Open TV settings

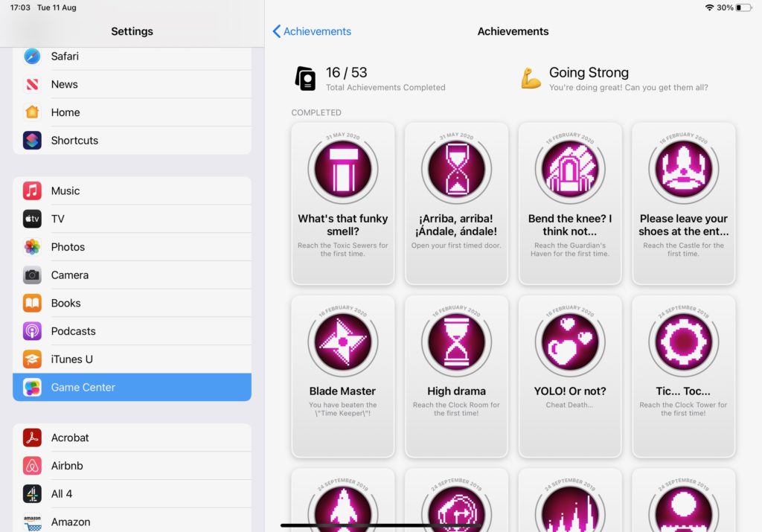[x=60, y=219]
